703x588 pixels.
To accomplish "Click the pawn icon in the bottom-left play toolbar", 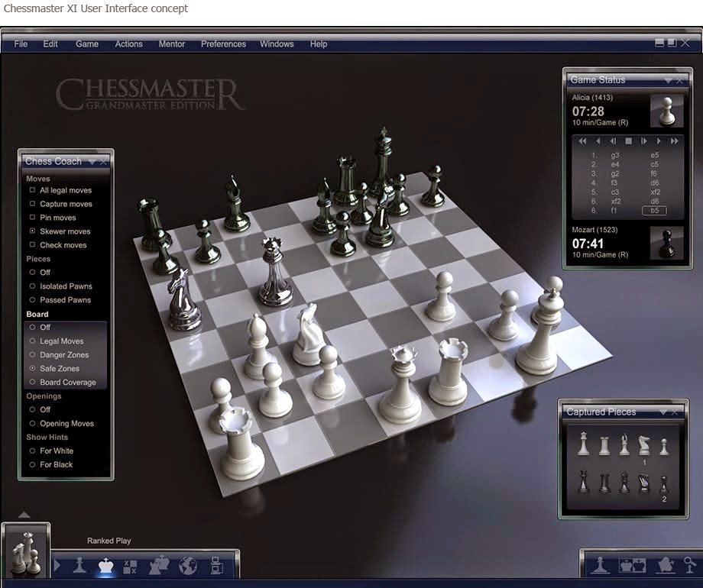I will pos(79,565).
